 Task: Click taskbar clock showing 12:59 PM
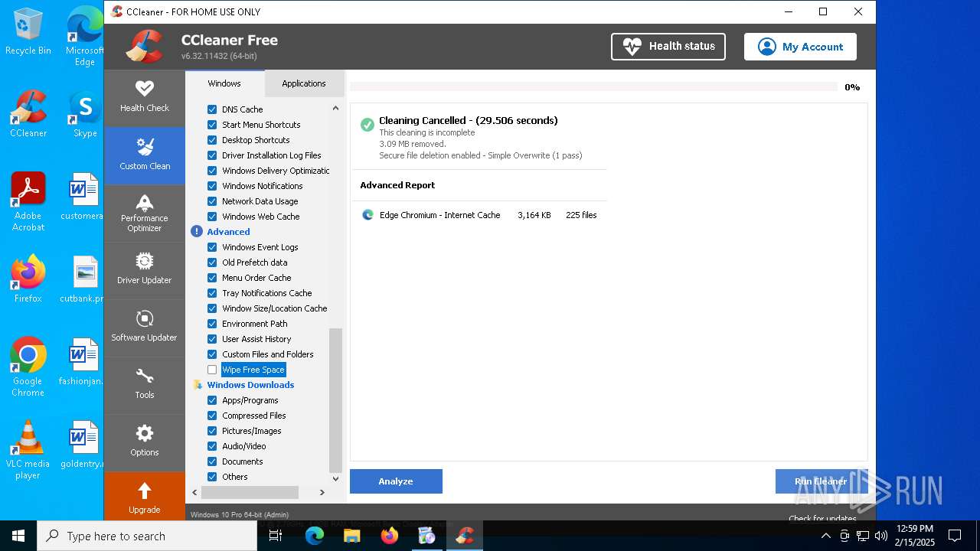(x=914, y=535)
